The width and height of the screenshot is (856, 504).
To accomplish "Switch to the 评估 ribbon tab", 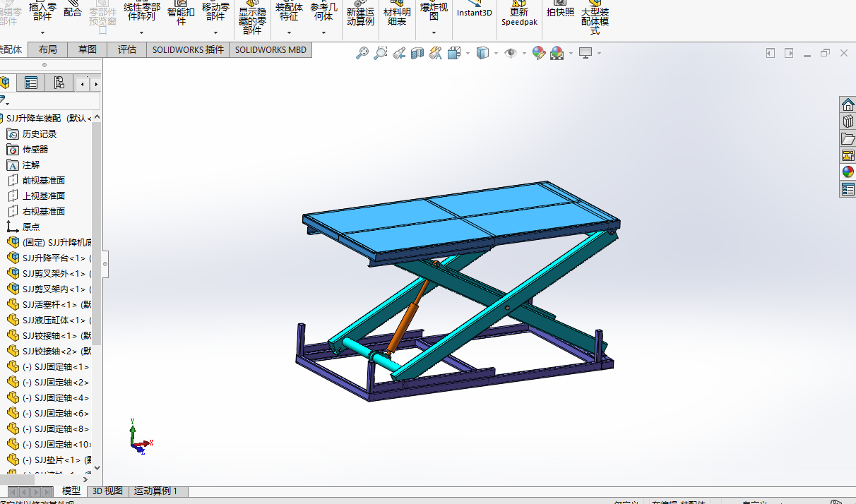I will click(x=127, y=50).
